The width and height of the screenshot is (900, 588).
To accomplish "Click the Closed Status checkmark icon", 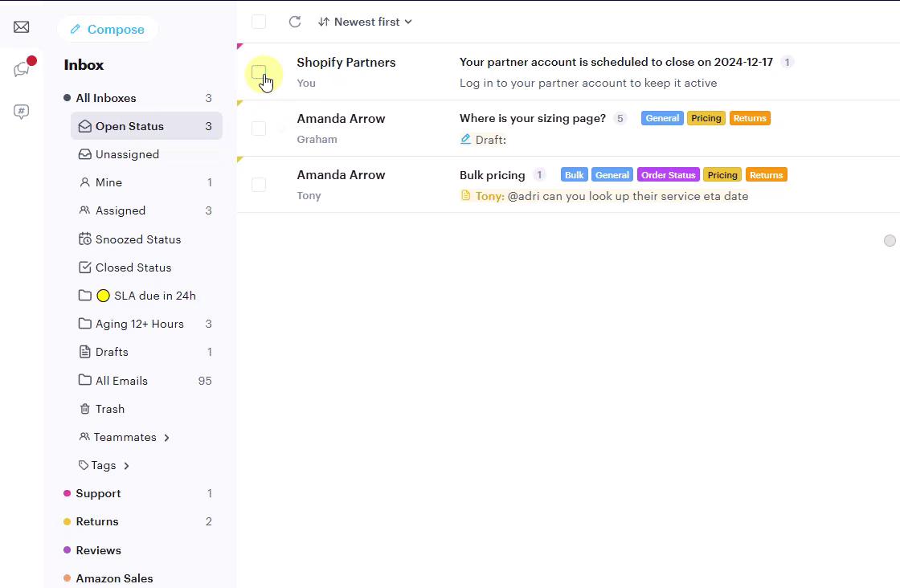I will pyautogui.click(x=85, y=267).
